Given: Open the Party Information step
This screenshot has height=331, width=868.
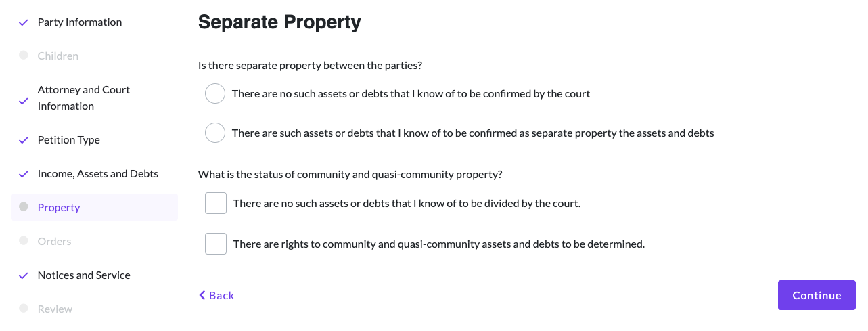Looking at the screenshot, I should coord(80,22).
